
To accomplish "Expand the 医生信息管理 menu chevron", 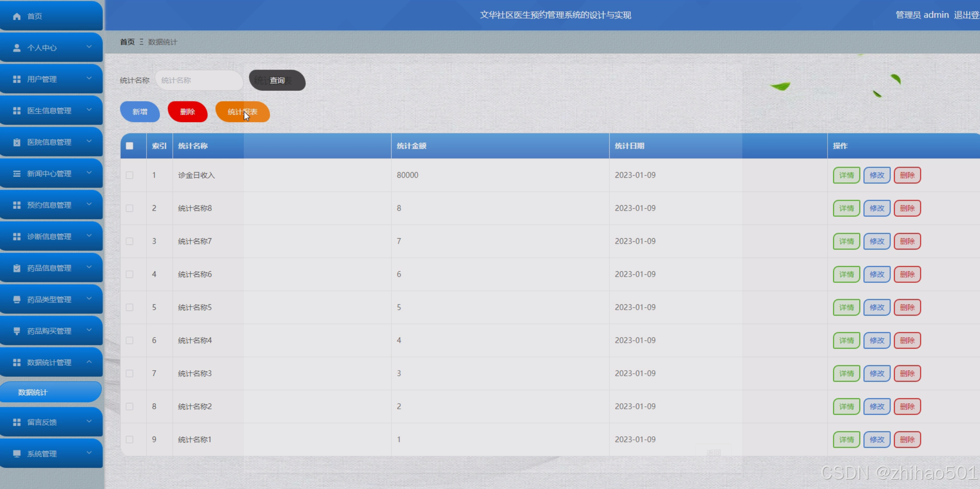I will (x=89, y=110).
